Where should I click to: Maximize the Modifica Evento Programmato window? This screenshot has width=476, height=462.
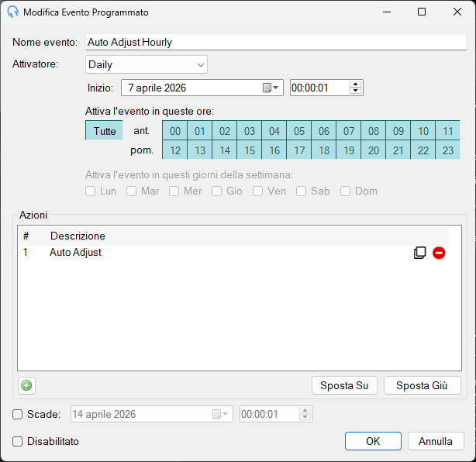tap(422, 12)
